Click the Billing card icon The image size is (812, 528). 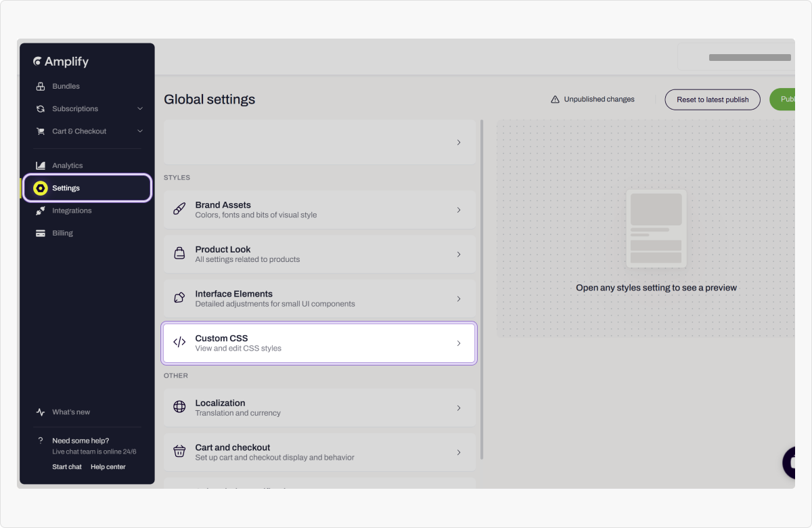click(x=41, y=234)
